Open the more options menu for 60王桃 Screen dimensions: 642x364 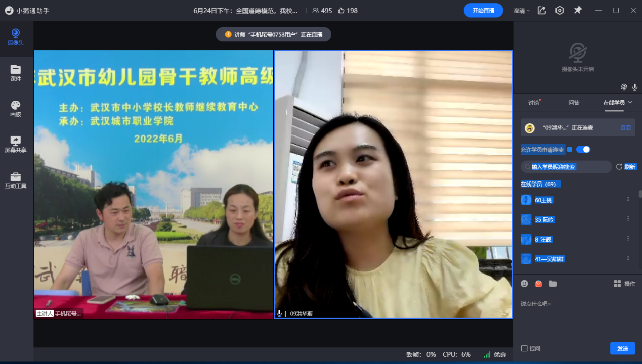coord(628,200)
